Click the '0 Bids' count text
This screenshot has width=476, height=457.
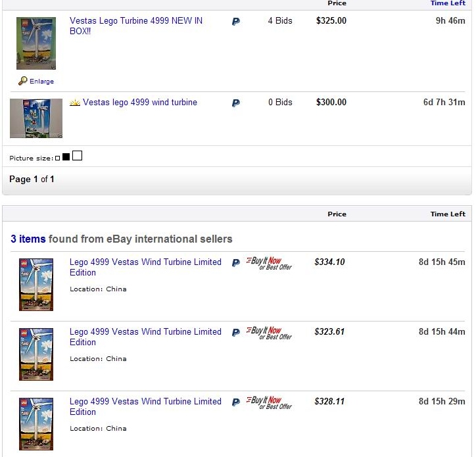point(280,103)
